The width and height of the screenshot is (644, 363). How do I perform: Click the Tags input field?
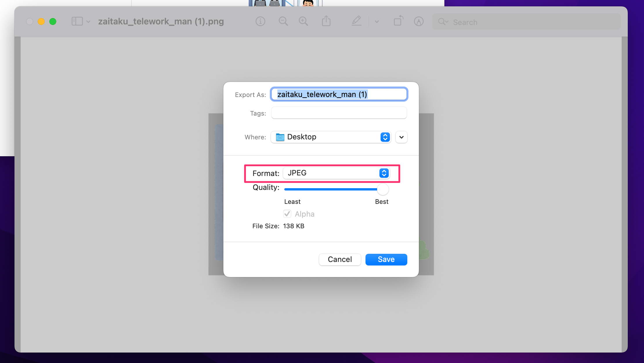point(339,113)
